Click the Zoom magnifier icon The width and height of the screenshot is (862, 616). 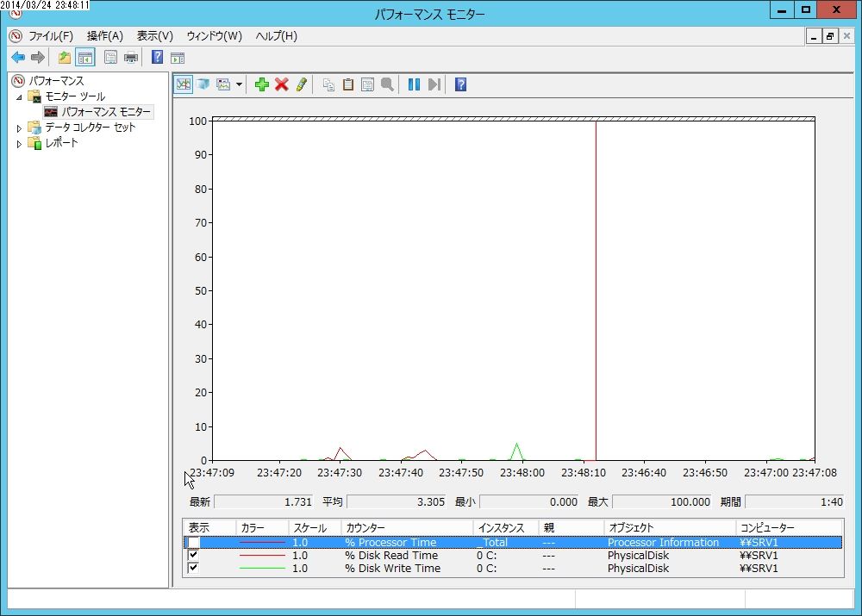[x=388, y=84]
